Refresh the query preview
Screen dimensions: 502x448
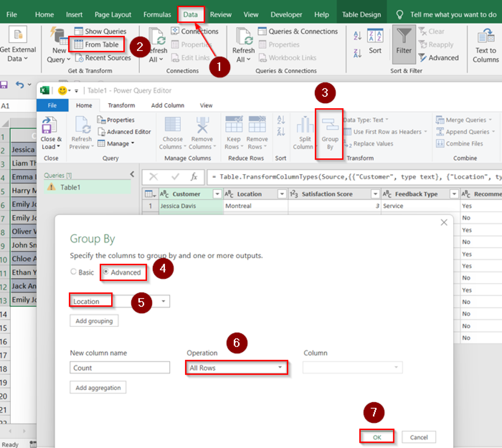tap(81, 132)
